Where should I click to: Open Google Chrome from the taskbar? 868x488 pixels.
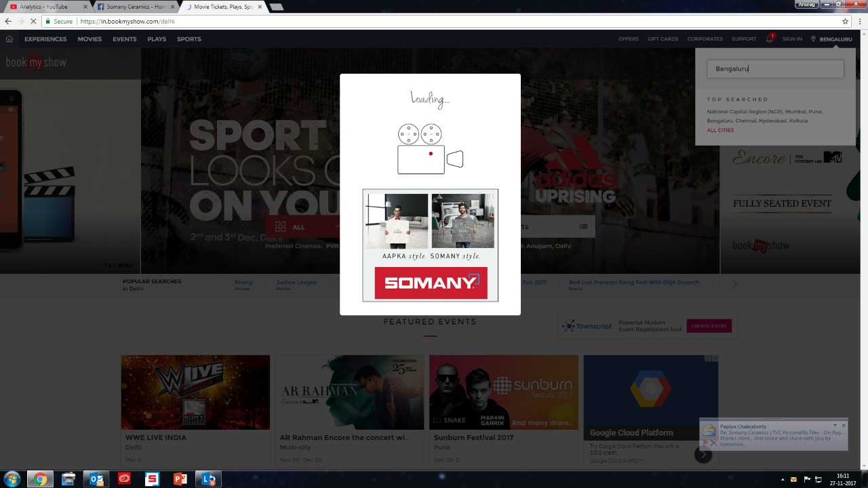coord(40,479)
